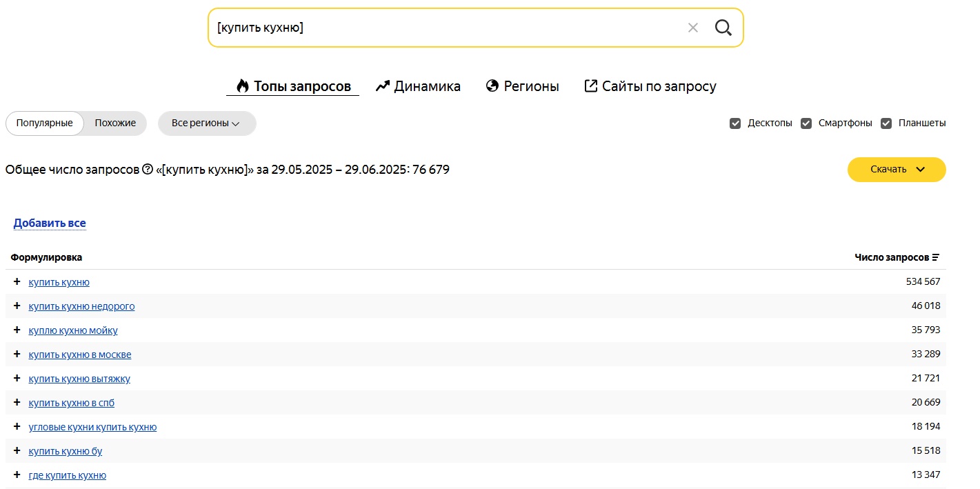Add 'куплю кухню мойку' using plus icon
The width and height of the screenshot is (980, 489).
coord(17,330)
